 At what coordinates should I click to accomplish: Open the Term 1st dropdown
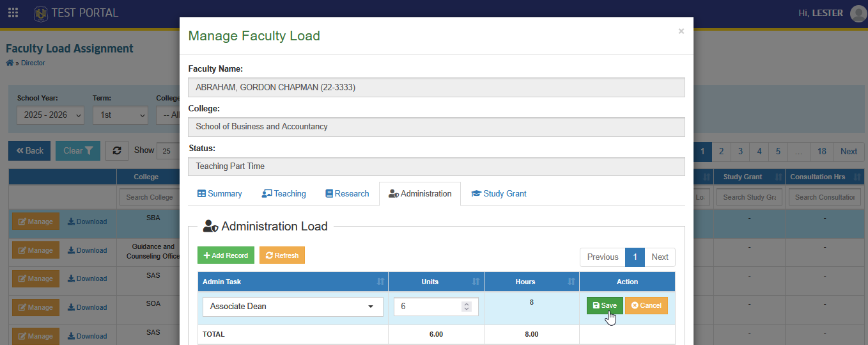pyautogui.click(x=120, y=115)
